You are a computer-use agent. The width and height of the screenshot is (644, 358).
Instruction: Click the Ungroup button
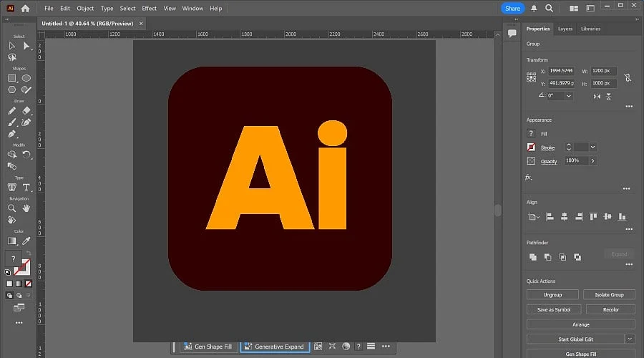tap(552, 295)
